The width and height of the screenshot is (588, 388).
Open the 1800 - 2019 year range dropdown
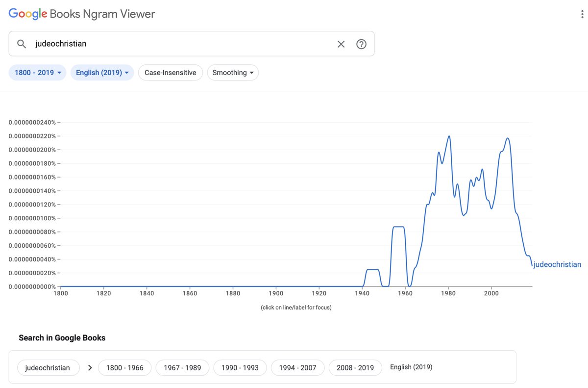point(38,73)
